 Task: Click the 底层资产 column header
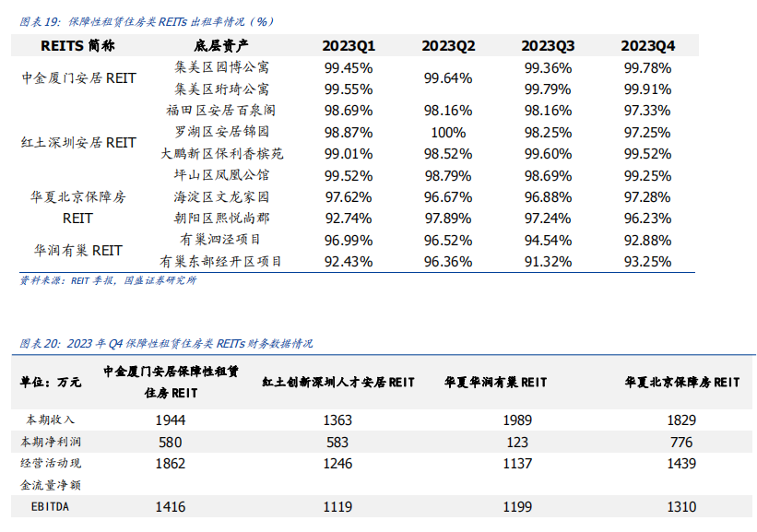click(x=221, y=46)
